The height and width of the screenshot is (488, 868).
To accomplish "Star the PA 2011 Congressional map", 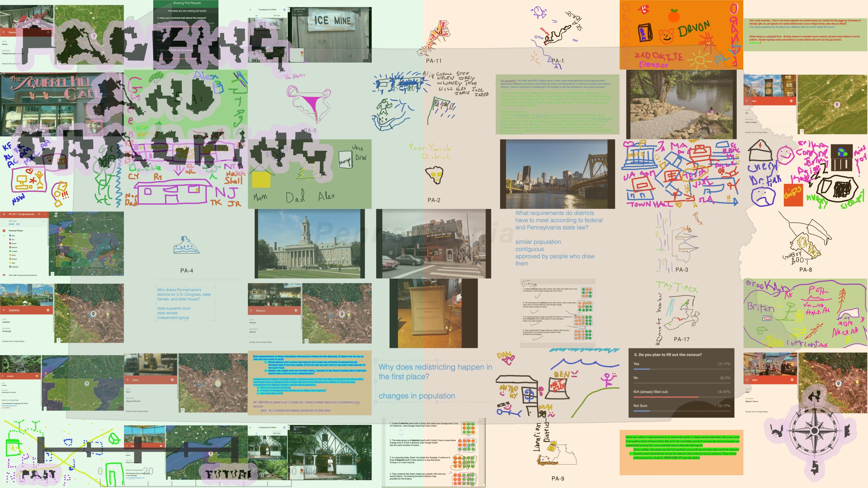I will coord(44,221).
